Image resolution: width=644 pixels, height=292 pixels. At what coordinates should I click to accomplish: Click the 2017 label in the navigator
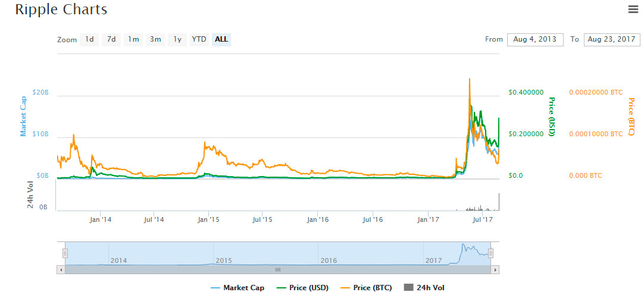click(434, 260)
